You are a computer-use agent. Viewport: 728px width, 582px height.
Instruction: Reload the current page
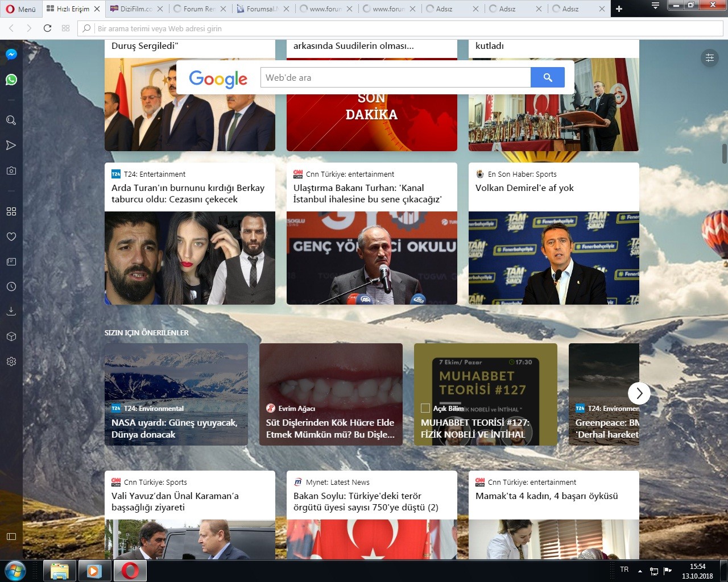pos(48,28)
